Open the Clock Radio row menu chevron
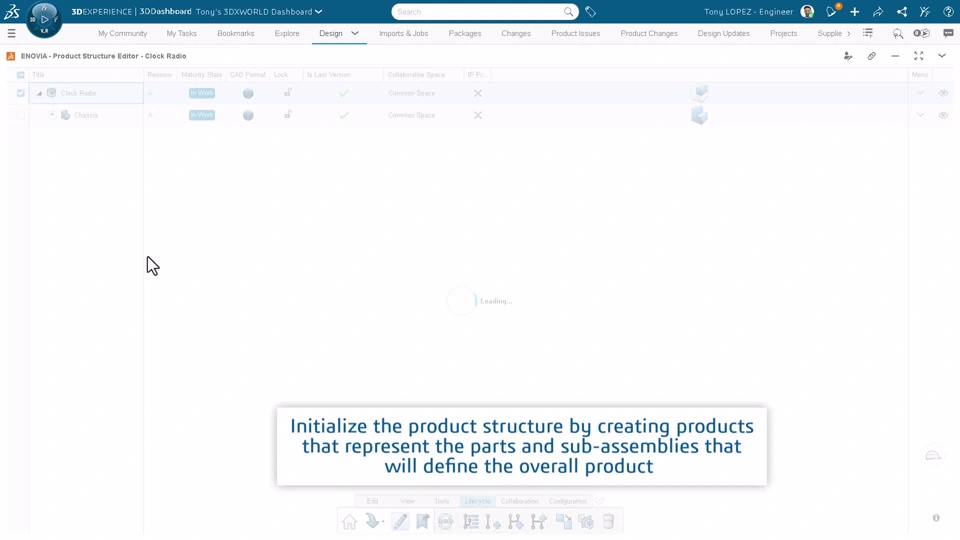 (920, 93)
